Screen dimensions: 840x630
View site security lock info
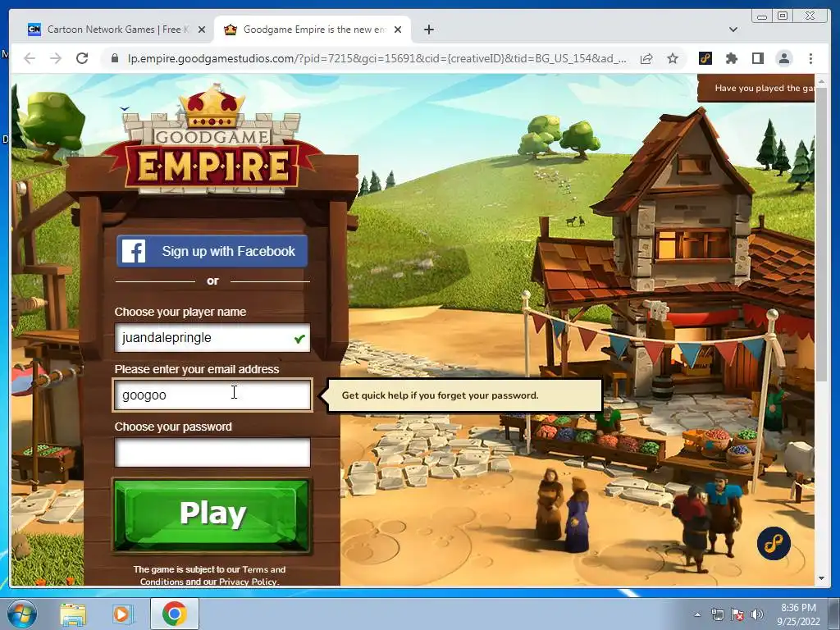(115, 58)
